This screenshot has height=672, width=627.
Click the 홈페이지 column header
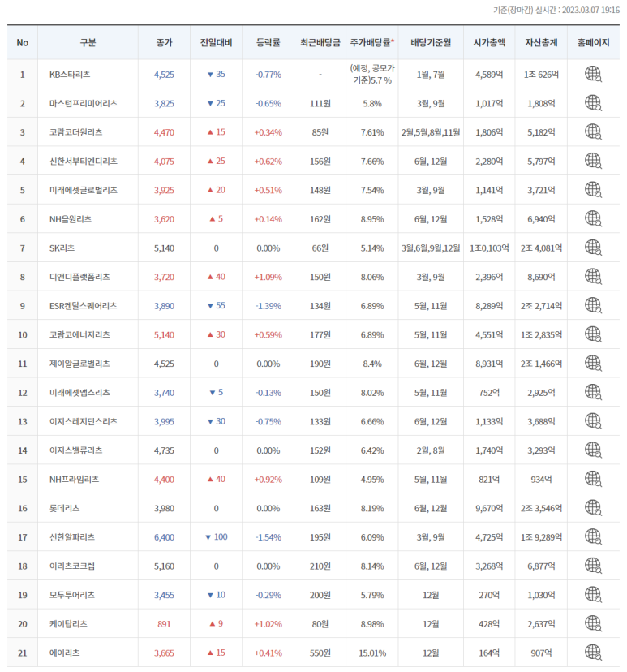(593, 42)
